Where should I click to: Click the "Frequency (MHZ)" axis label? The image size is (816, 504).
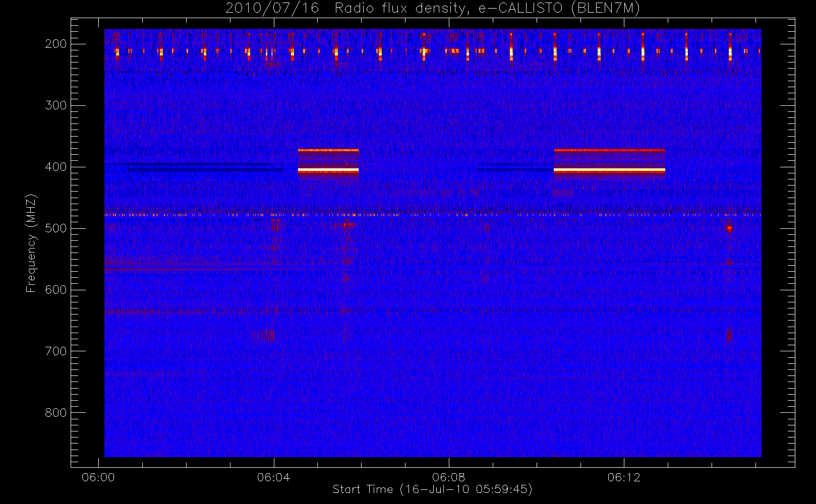tap(31, 243)
